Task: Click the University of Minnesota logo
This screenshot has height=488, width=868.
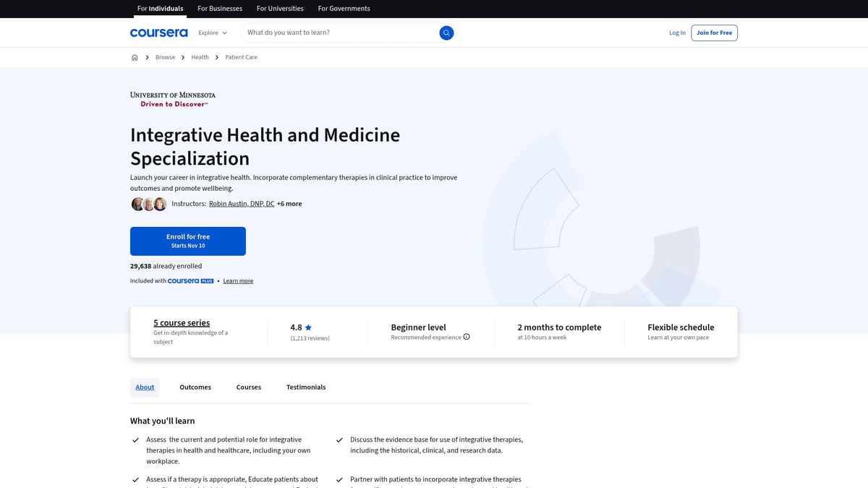Action: coord(172,98)
